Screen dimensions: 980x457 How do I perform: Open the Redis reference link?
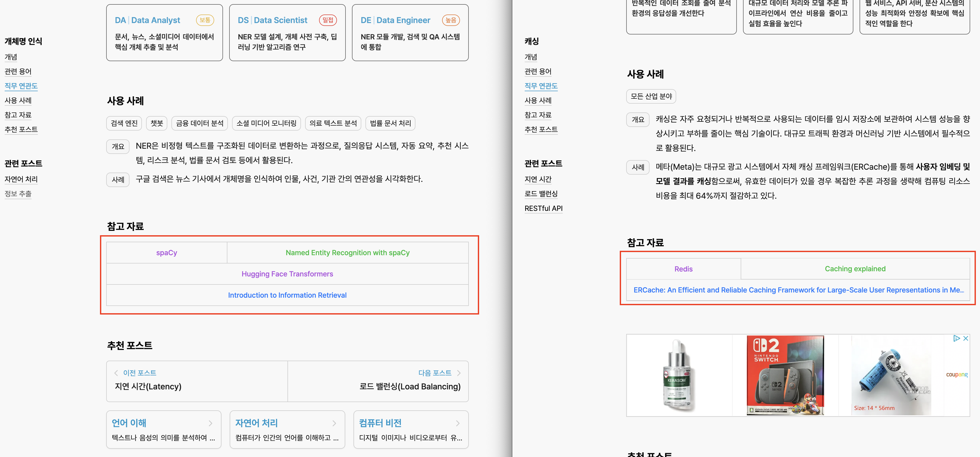pos(683,269)
